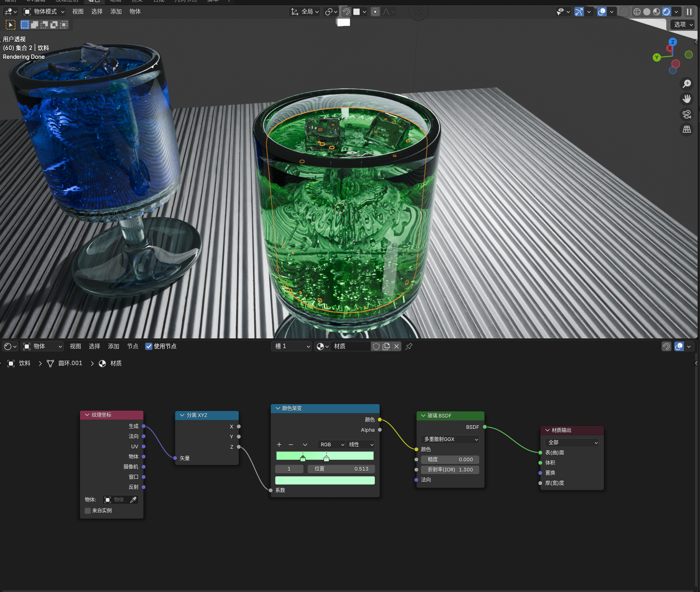
Task: Click the green color swatch in 颜色渐变
Action: [325, 481]
